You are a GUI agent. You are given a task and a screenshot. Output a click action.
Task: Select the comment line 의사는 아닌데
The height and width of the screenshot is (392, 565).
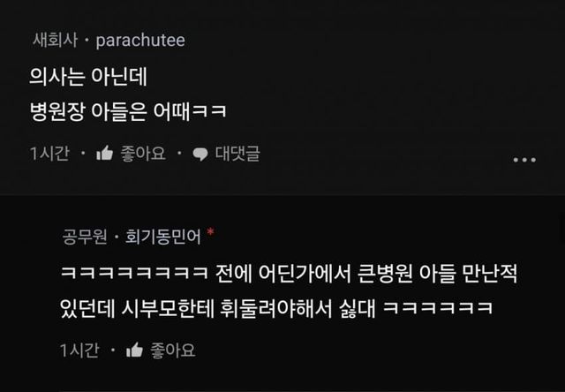point(88,77)
